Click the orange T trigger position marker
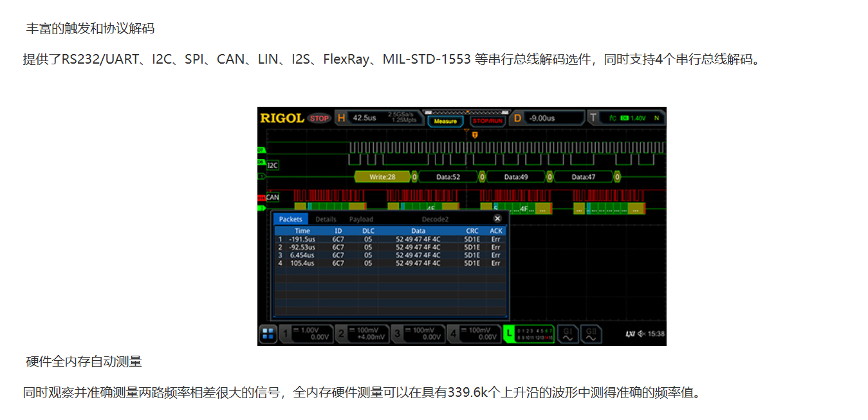This screenshot has width=868, height=420. [x=475, y=135]
